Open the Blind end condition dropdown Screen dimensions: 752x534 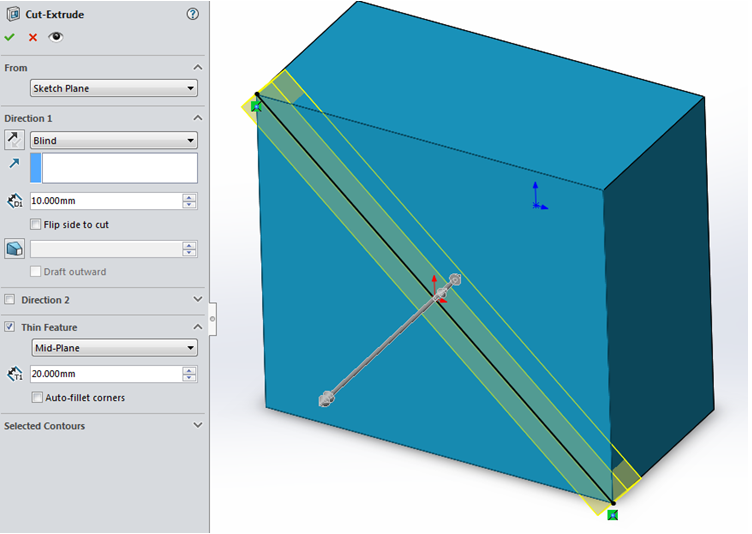coord(114,141)
